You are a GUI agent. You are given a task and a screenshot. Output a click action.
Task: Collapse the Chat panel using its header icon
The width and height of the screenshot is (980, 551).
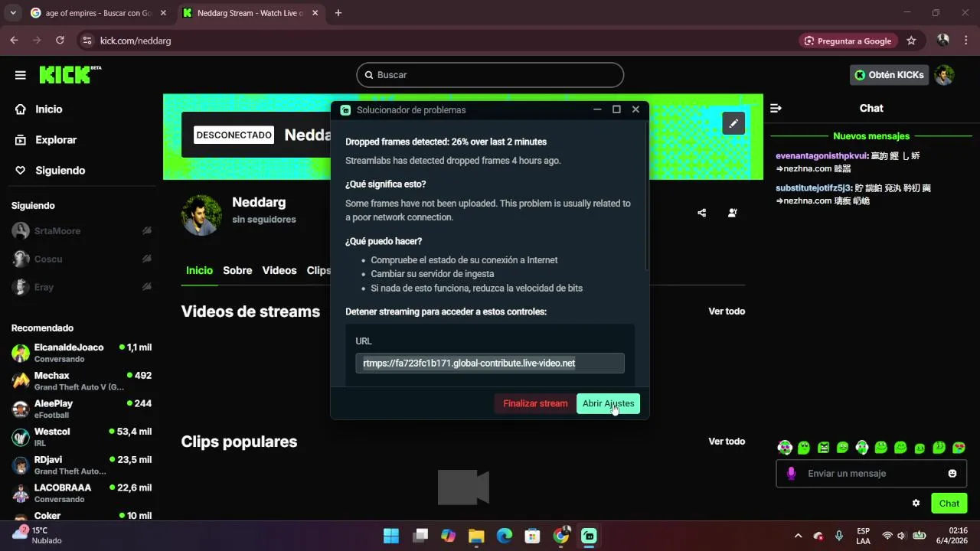click(x=776, y=108)
